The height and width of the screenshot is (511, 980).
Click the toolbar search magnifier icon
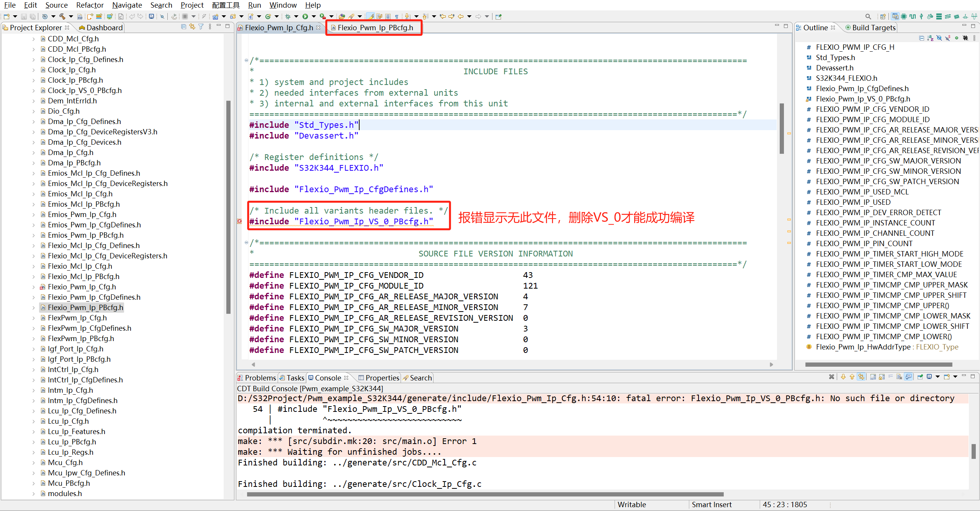point(868,16)
